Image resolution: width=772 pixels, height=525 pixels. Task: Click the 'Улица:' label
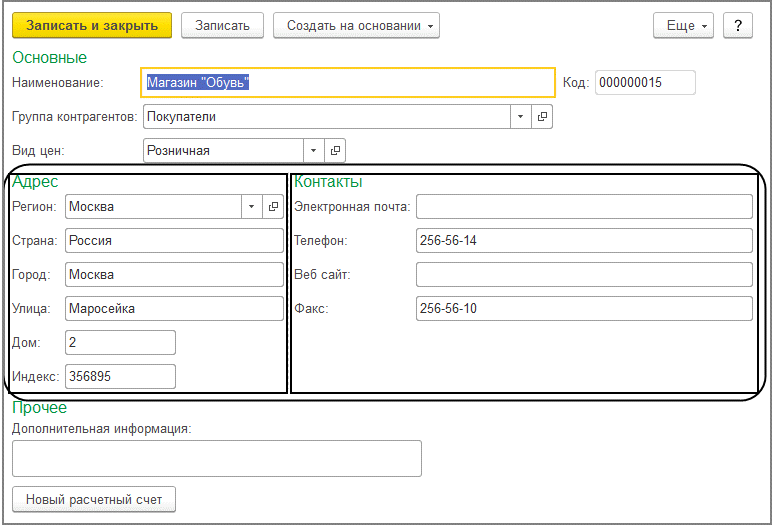(32, 309)
